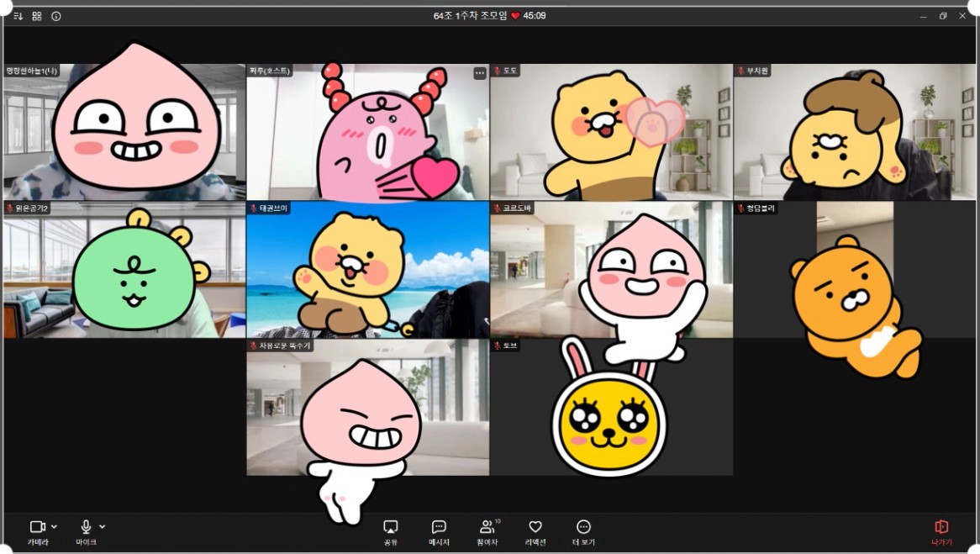The height and width of the screenshot is (554, 980).
Task: Show the participants (참여자) list
Action: pyautogui.click(x=487, y=527)
